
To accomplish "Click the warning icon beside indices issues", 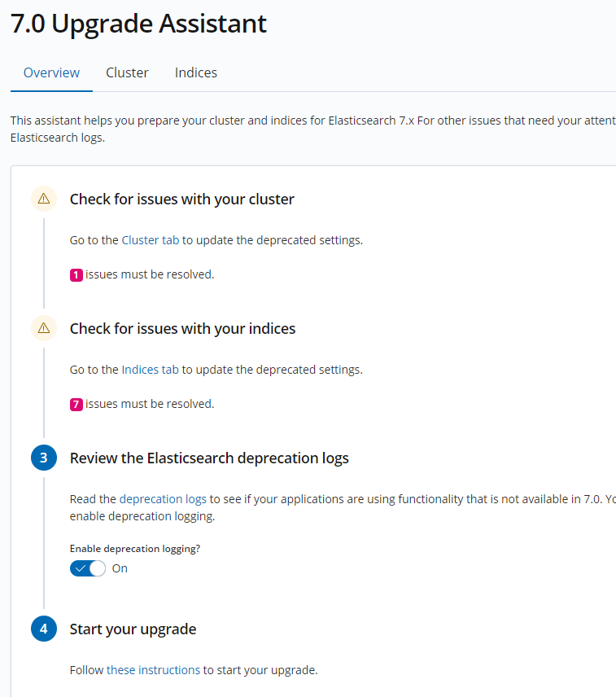I will (x=44, y=328).
